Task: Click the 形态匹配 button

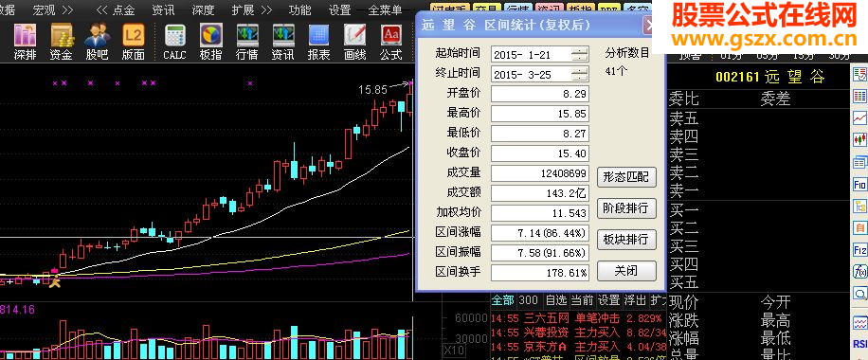Action: tap(626, 178)
